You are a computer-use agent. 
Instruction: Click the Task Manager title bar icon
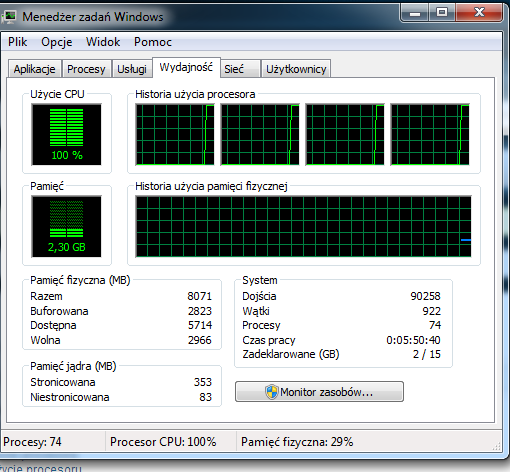(8, 17)
